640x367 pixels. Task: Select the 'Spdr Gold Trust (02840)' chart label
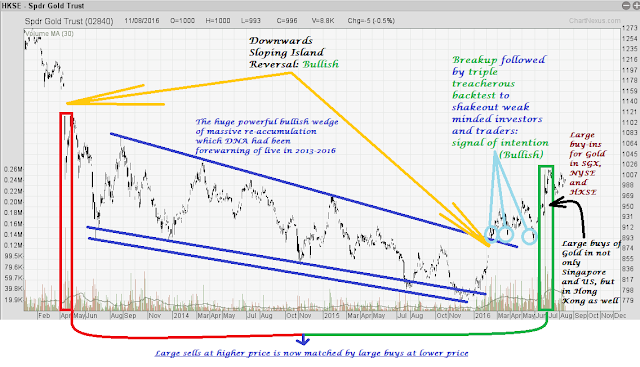(69, 21)
